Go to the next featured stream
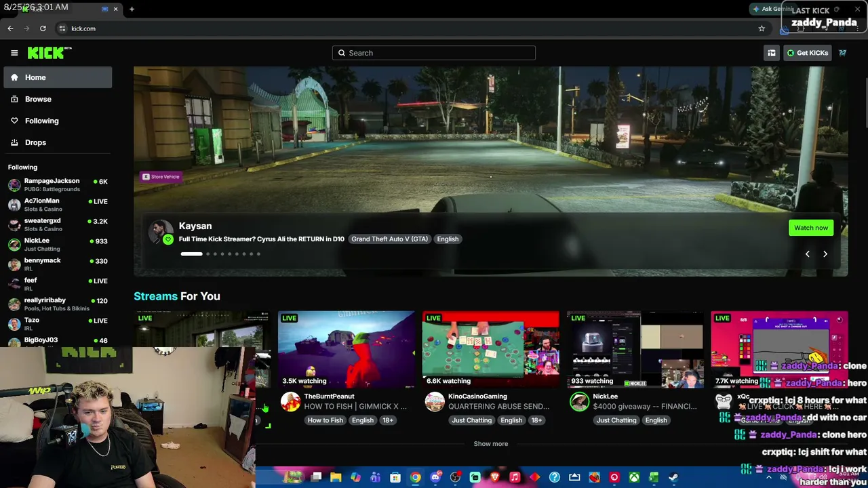The width and height of the screenshot is (868, 488). 825,253
